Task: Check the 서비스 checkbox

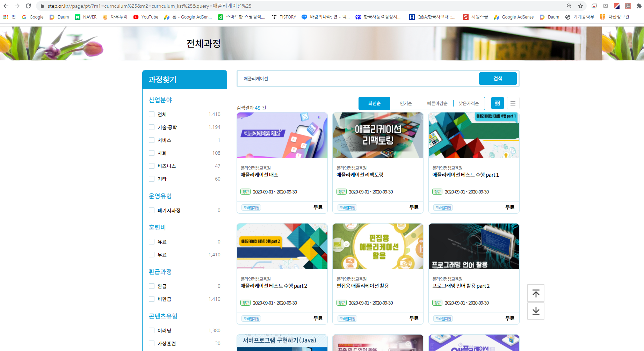Action: tap(152, 140)
